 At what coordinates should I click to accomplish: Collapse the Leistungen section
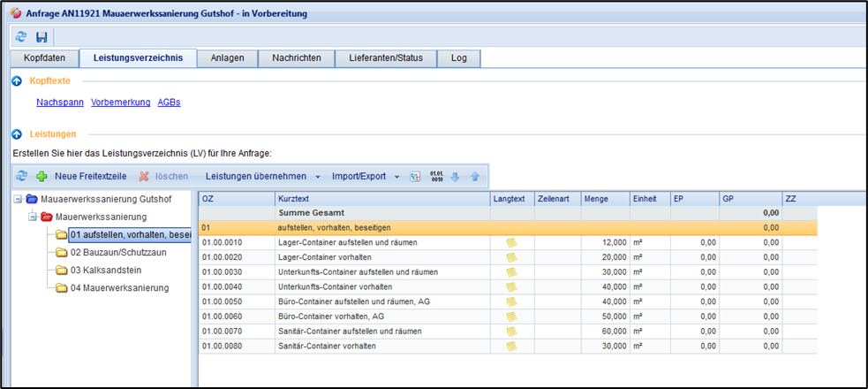click(x=17, y=134)
